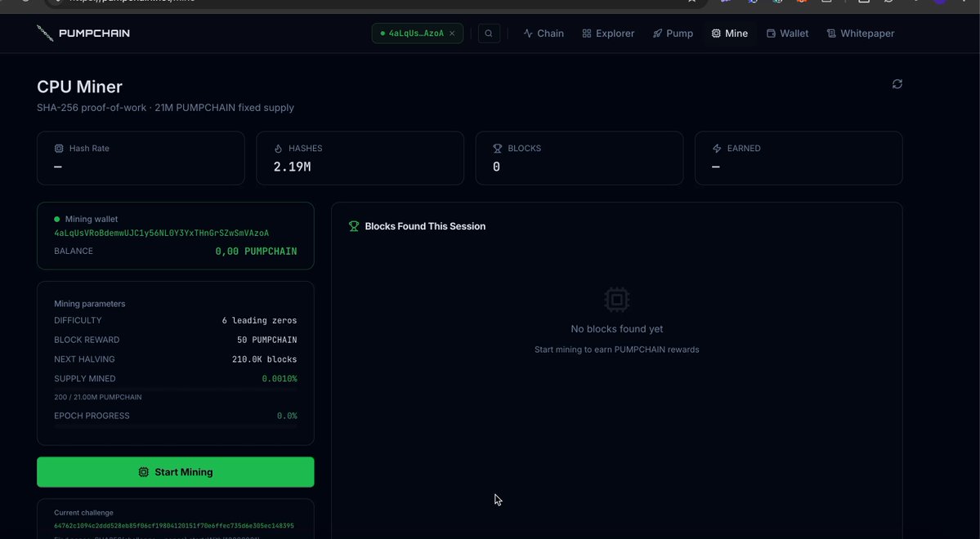Screen dimensions: 980x539
Task: Open the Chain page
Action: click(x=544, y=33)
